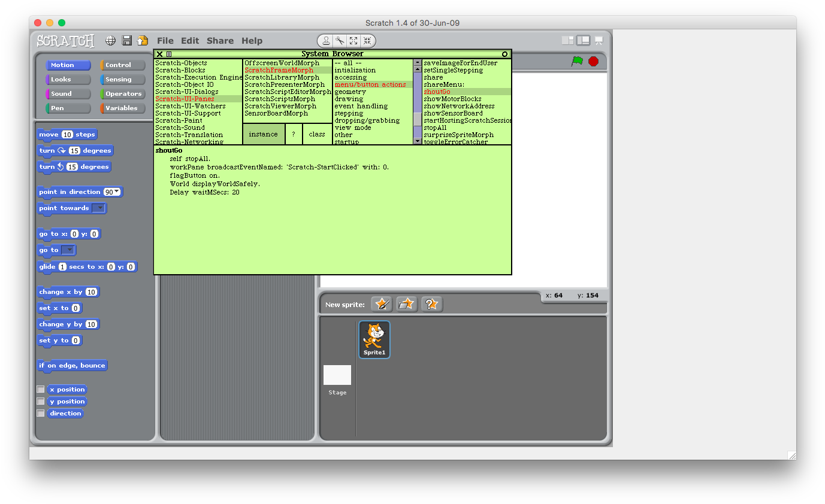The width and height of the screenshot is (825, 504).
Task: Select the stopAll method in list
Action: (x=435, y=127)
